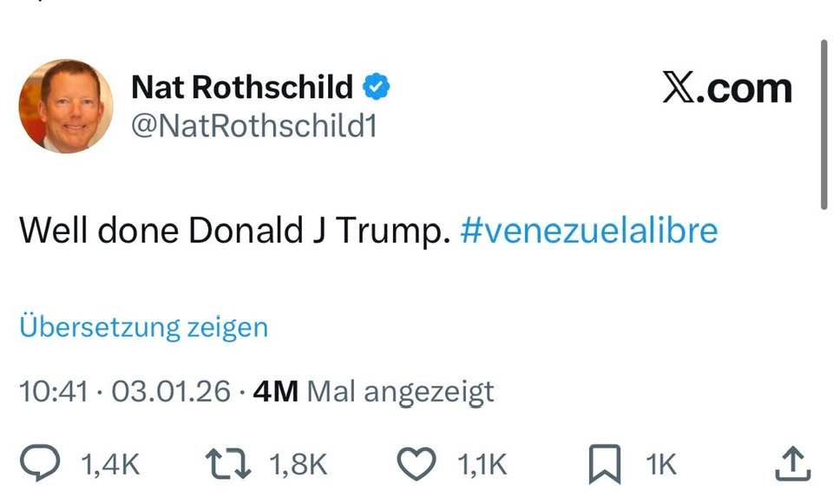The image size is (833, 504).
Task: Click the 1,1K likes count
Action: (x=481, y=465)
